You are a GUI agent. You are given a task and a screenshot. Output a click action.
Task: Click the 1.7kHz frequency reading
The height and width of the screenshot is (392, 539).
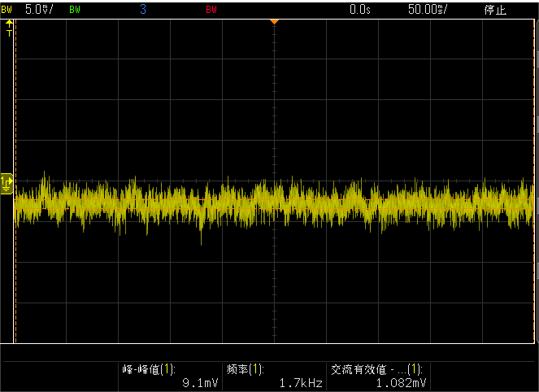tap(301, 382)
